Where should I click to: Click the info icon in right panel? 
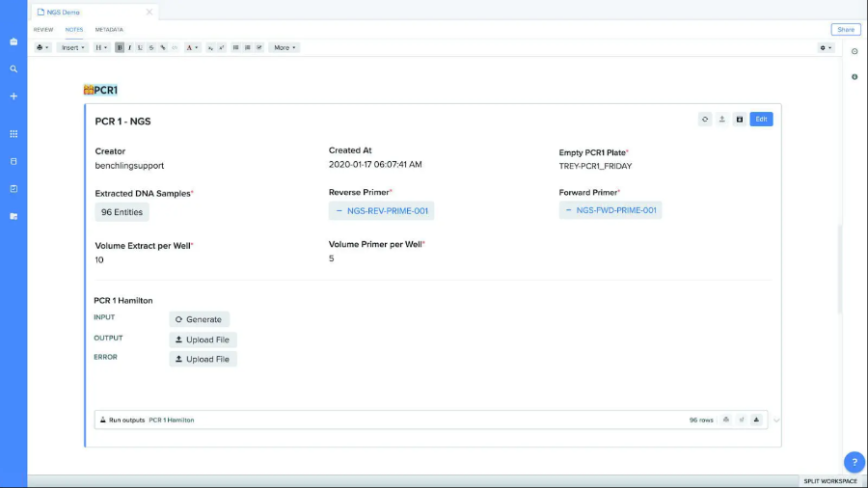854,77
